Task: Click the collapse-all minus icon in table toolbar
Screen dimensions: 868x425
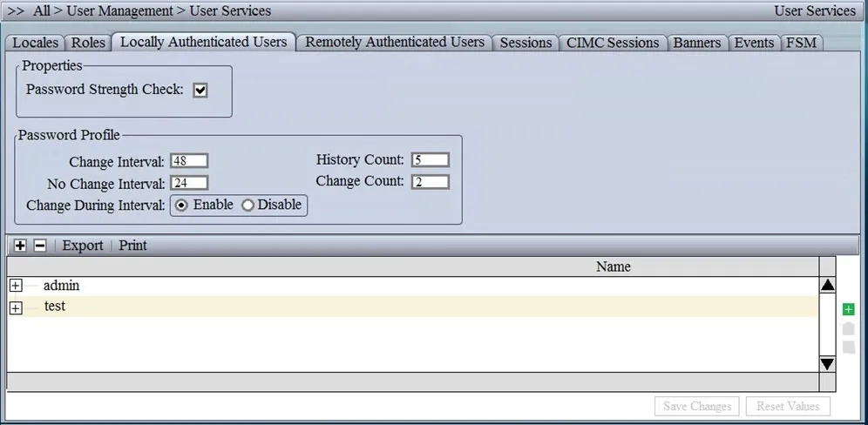Action: pos(40,246)
